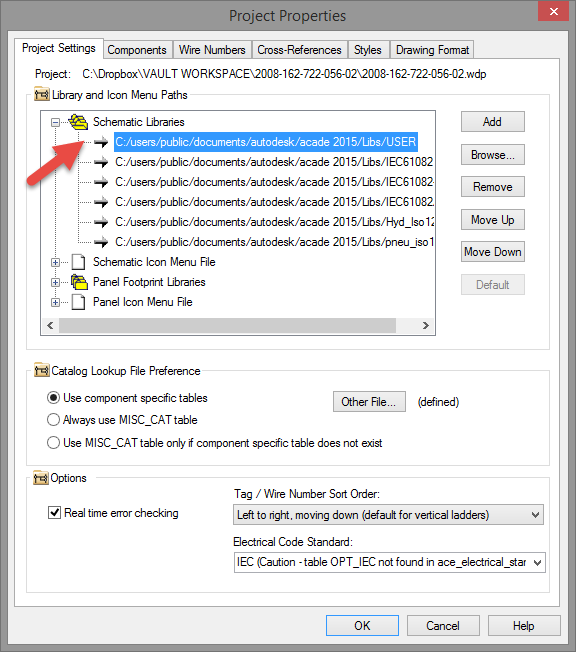Screen dimensions: 576x652
Task: Expand the Schematic Icon Menu File node
Action: 55,262
